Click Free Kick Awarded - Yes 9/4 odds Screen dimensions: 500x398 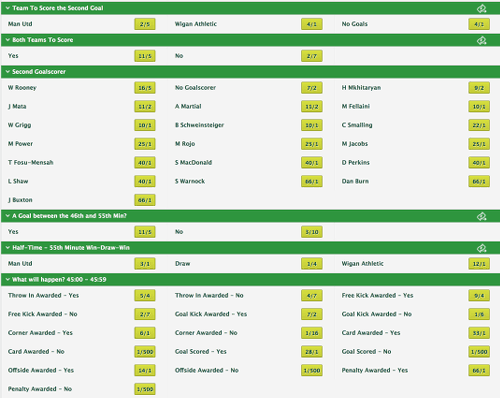pos(479,296)
